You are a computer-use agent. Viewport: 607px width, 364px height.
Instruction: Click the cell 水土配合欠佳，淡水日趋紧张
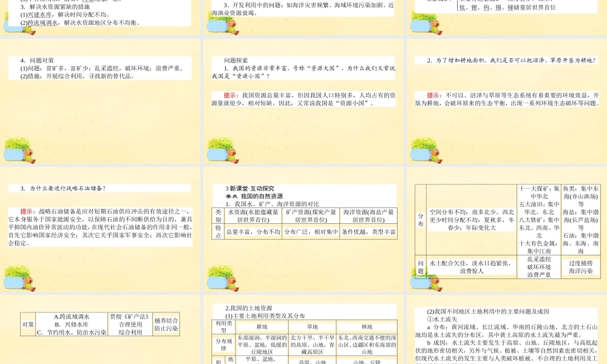click(x=472, y=267)
